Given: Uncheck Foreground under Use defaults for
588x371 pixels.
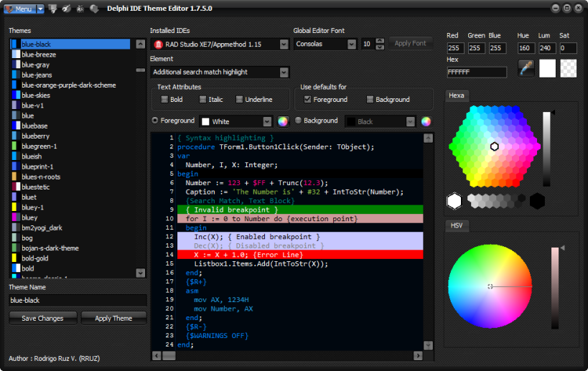Looking at the screenshot, I should pyautogui.click(x=308, y=100).
